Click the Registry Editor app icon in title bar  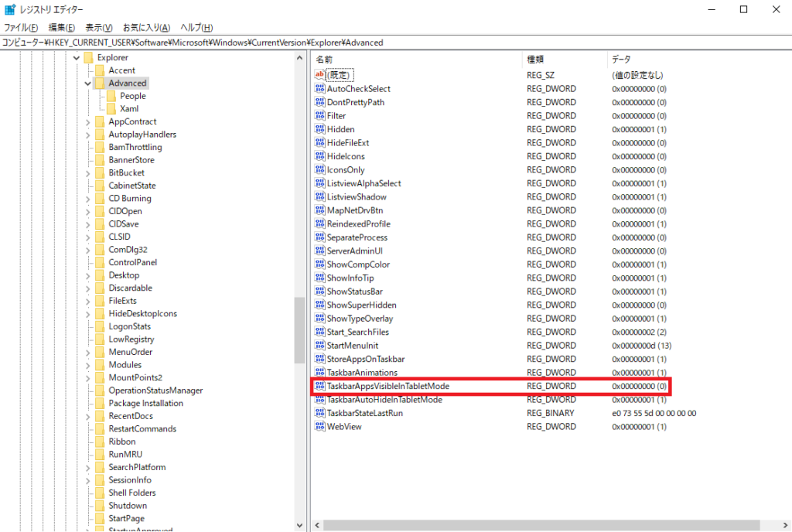(10, 9)
